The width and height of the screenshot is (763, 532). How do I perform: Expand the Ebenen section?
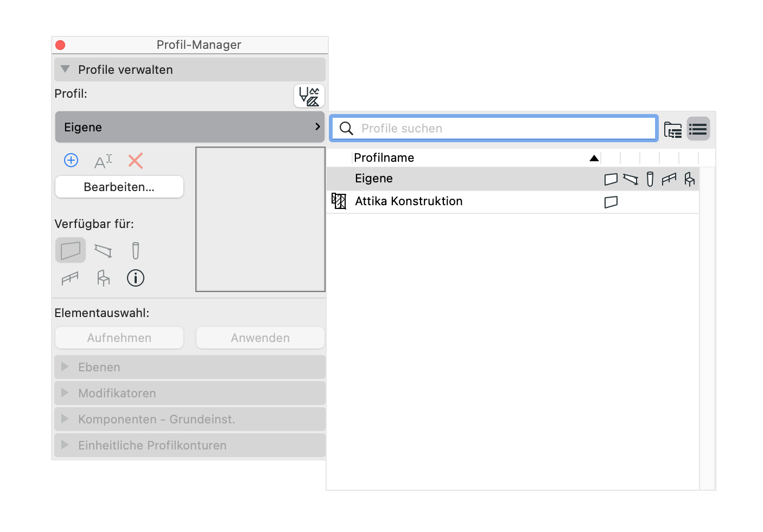pyautogui.click(x=190, y=367)
